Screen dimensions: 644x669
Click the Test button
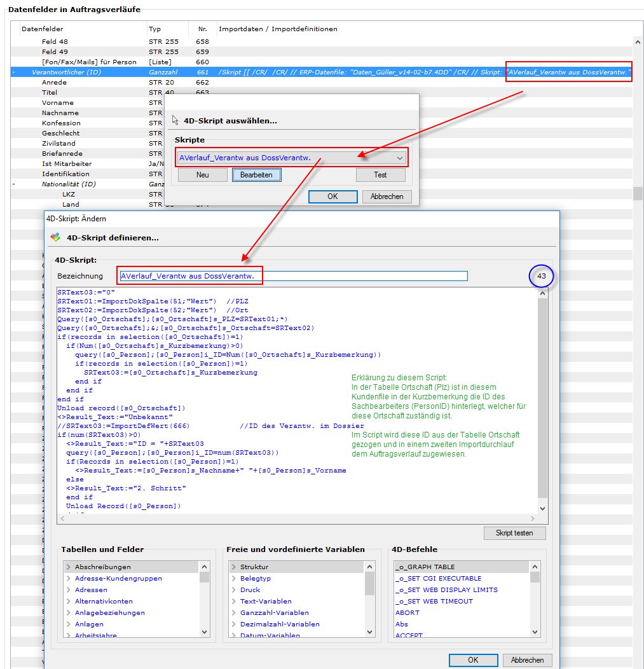pyautogui.click(x=380, y=175)
